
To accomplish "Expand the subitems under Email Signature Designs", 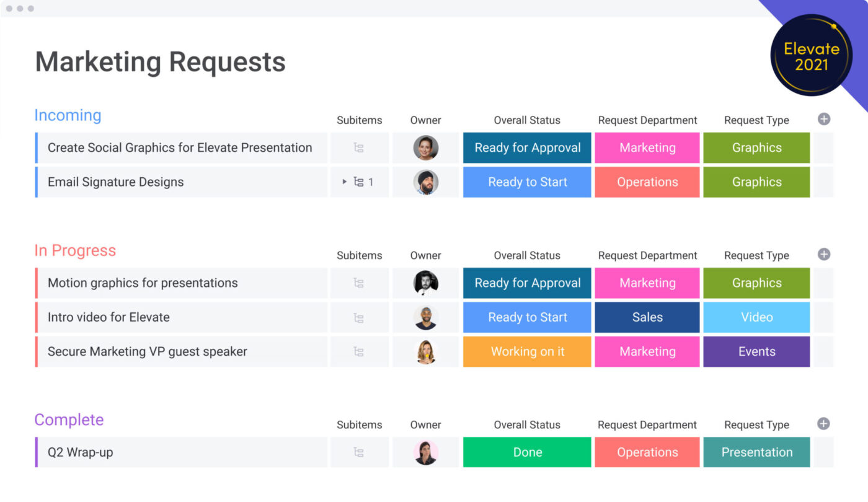I will 345,182.
